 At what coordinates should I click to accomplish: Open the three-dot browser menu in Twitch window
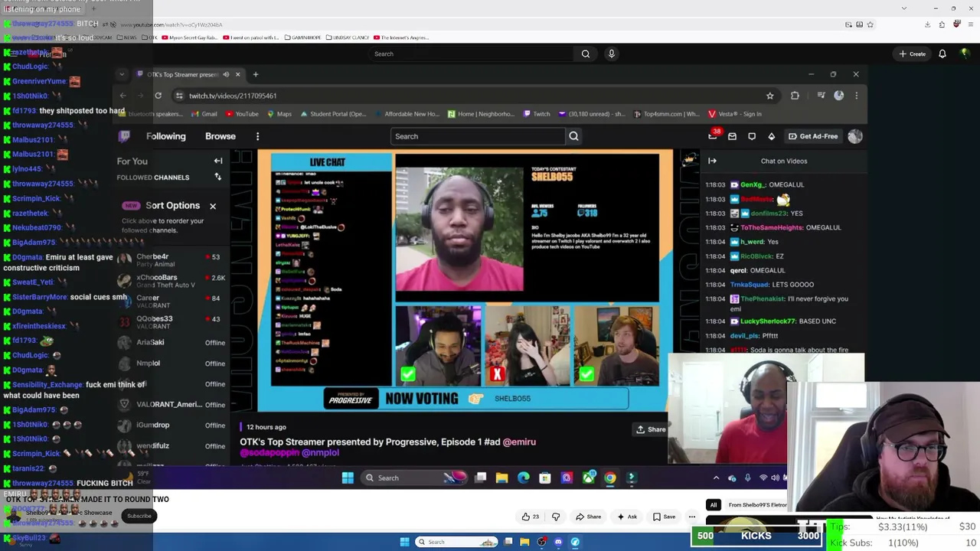click(857, 96)
